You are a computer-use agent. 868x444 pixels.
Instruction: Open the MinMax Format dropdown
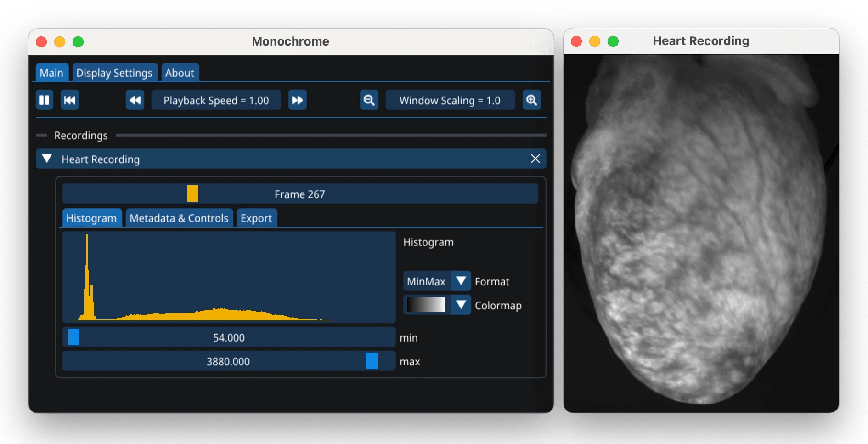pos(437,281)
